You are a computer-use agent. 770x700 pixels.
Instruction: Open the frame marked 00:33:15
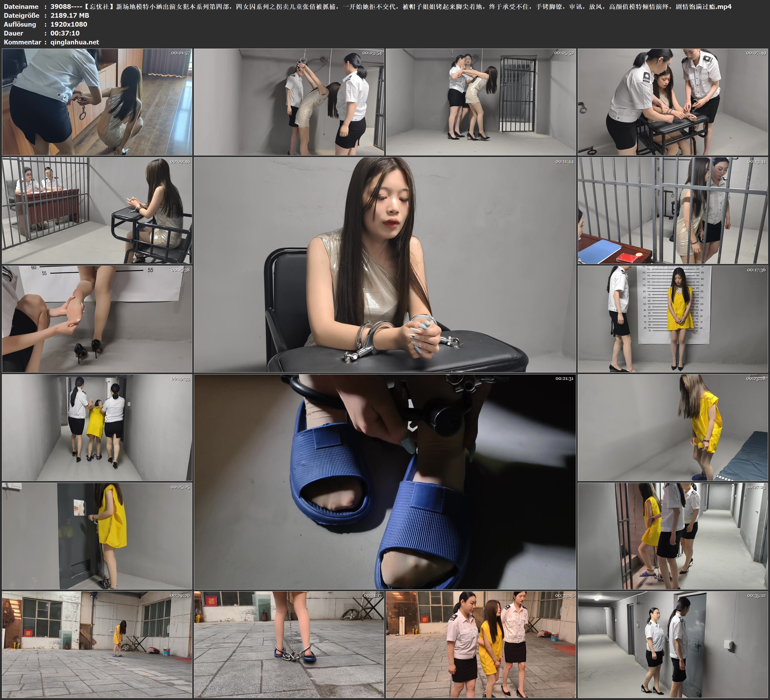480,644
